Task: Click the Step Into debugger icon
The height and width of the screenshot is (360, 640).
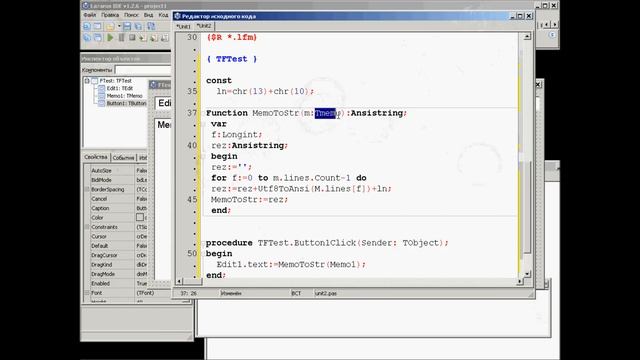Action: pos(142,38)
